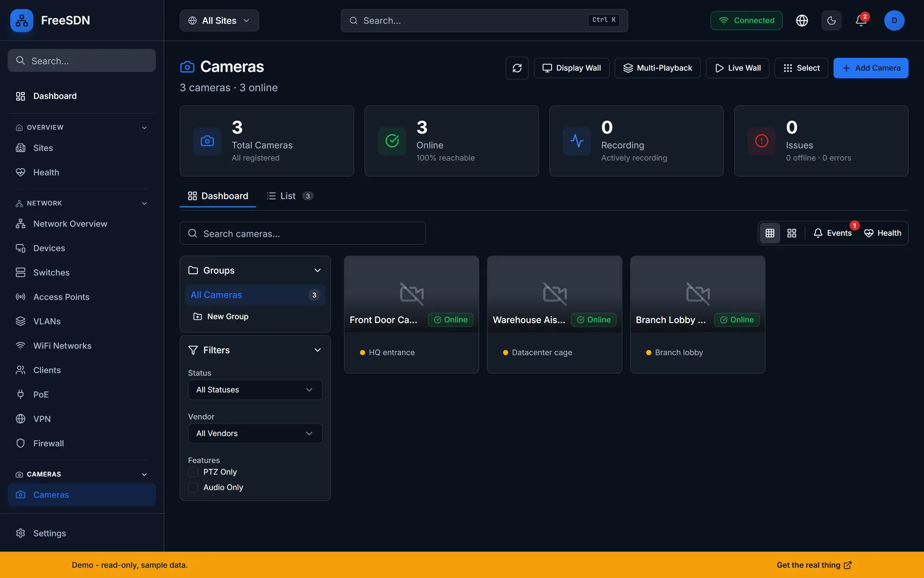
Task: Open the Display Wall
Action: click(x=572, y=68)
